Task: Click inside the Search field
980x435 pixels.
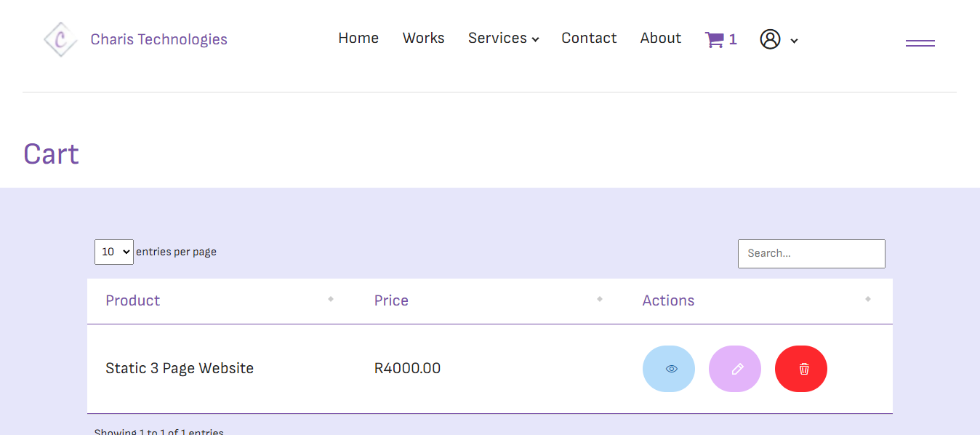Action: (811, 253)
